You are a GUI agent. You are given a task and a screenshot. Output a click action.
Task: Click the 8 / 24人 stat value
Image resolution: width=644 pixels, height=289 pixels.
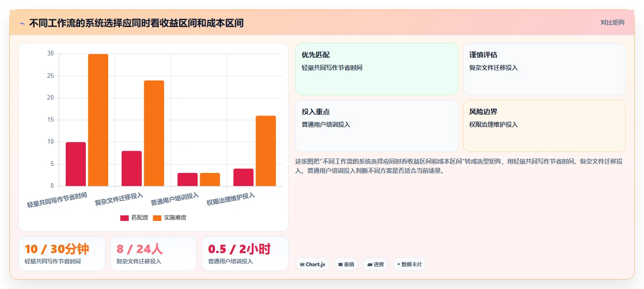click(140, 249)
